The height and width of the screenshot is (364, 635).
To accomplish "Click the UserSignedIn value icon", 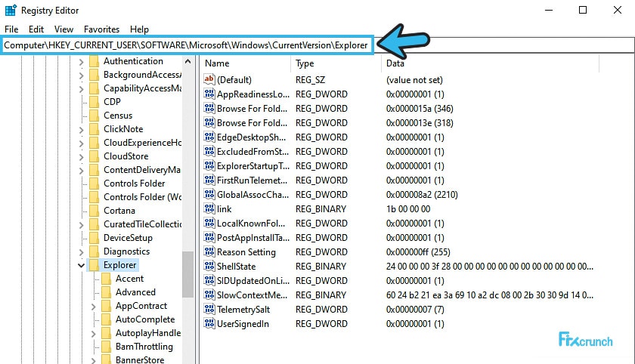I will (209, 323).
